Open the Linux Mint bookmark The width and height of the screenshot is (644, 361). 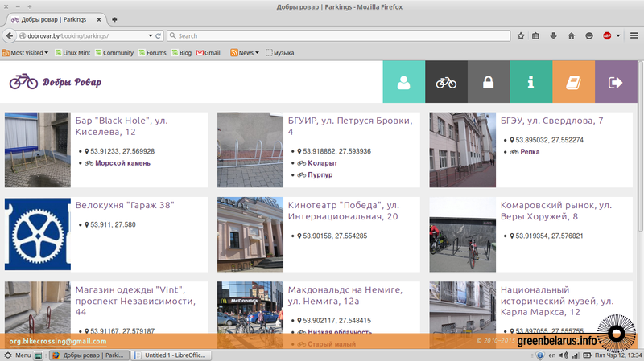[x=72, y=52]
